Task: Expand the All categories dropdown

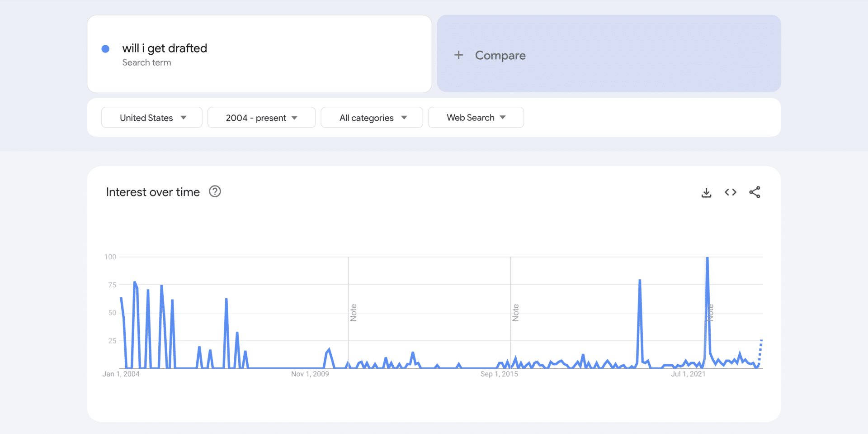Action: coord(372,117)
